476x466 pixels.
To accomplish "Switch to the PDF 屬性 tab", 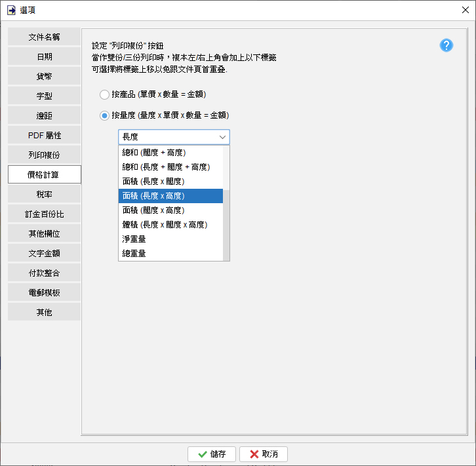I will point(45,135).
